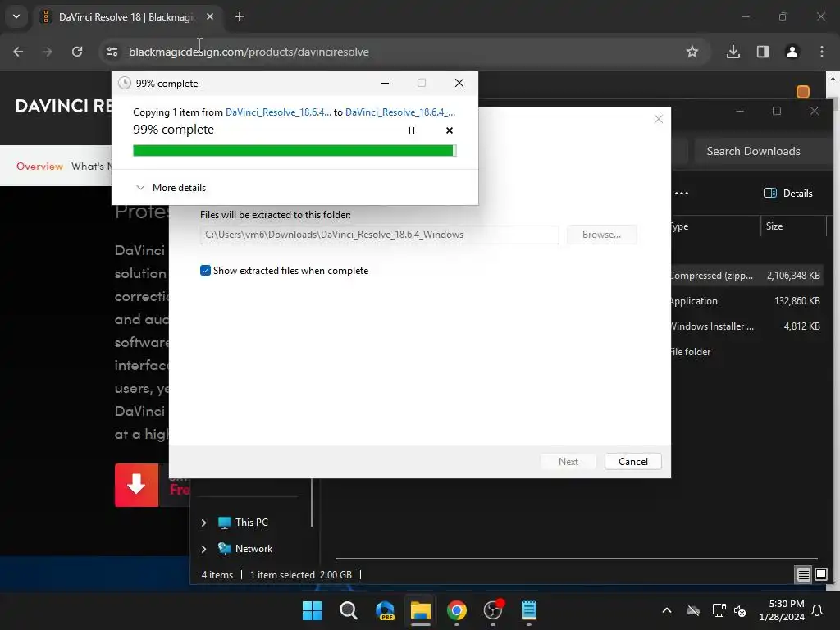Expand Network in navigation tree
The height and width of the screenshot is (630, 840).
(203, 549)
